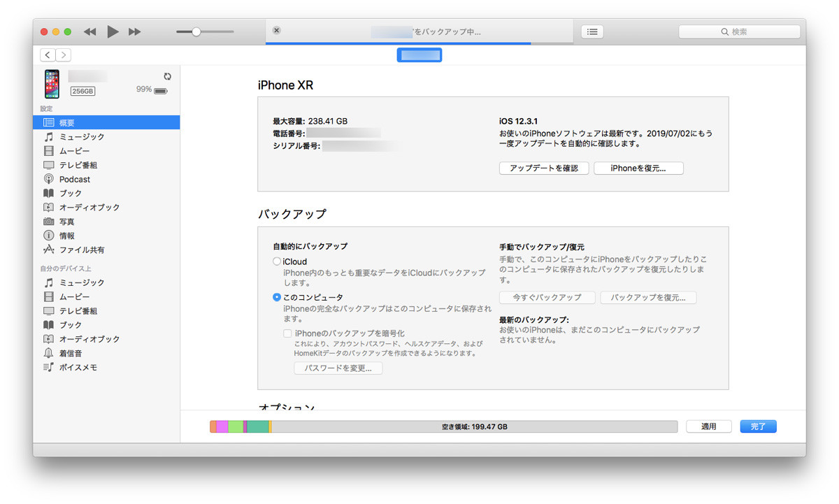Image resolution: width=839 pixels, height=504 pixels.
Task: Click the 最大容量: 238.41 GB text
Action: pyautogui.click(x=310, y=121)
